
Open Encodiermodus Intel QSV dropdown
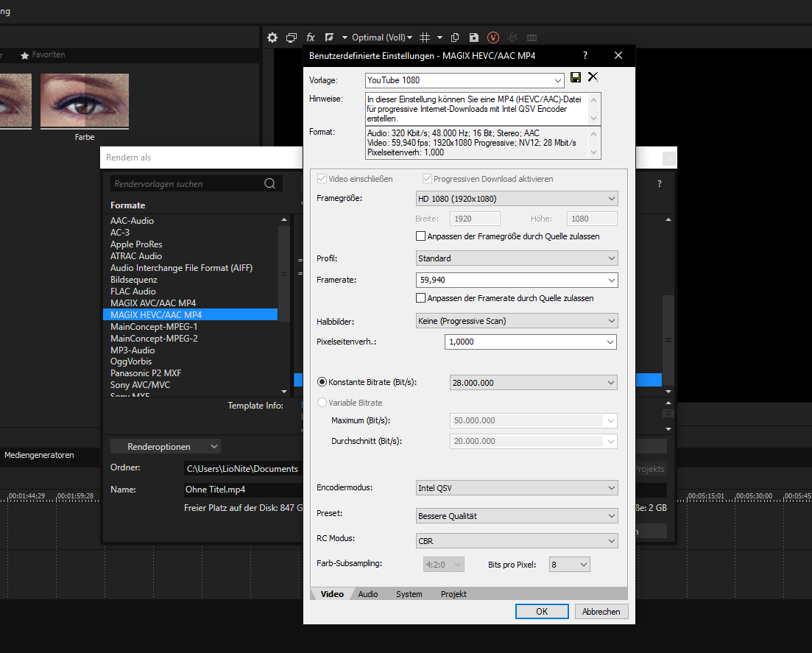[517, 488]
